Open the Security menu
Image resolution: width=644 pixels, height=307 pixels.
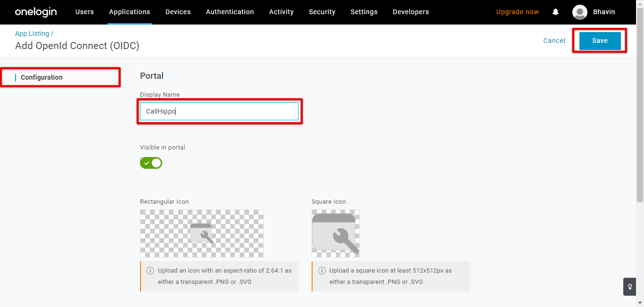pos(322,12)
